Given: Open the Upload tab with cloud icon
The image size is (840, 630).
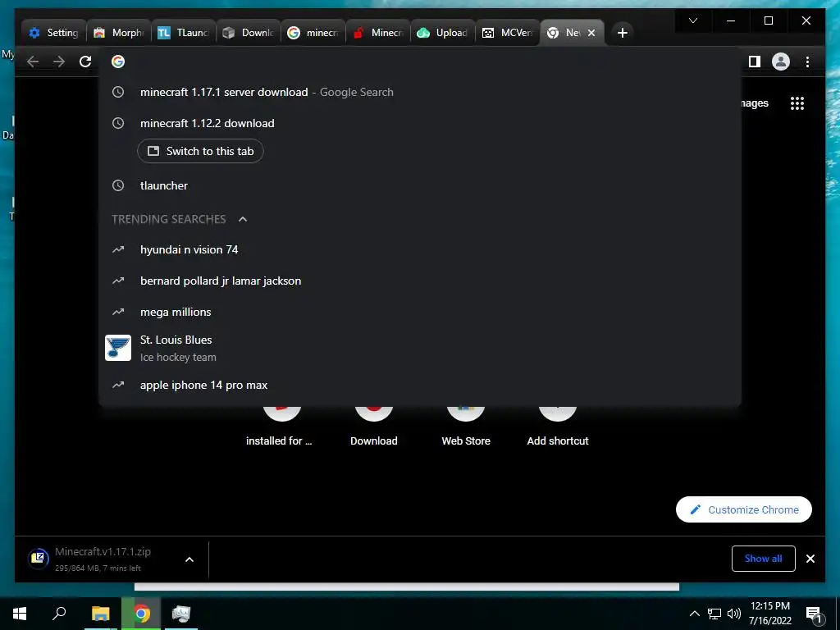Looking at the screenshot, I should (x=443, y=33).
